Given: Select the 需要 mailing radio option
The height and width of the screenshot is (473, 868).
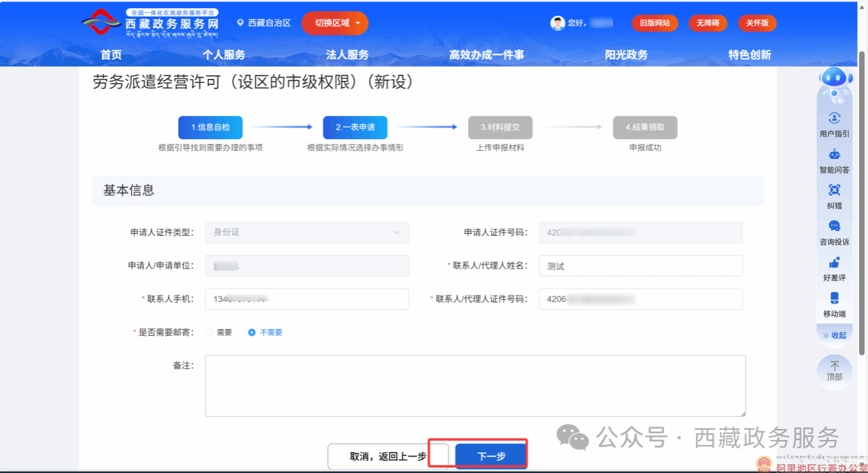Looking at the screenshot, I should [x=209, y=332].
